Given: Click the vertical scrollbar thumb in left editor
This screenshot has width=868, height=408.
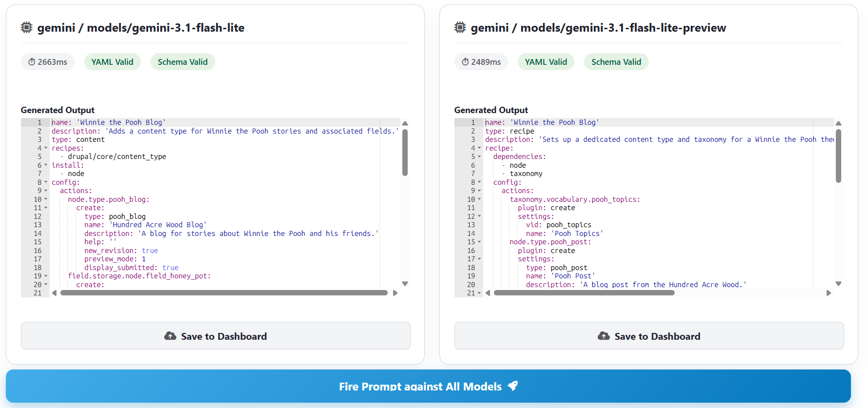Looking at the screenshot, I should pos(405,152).
